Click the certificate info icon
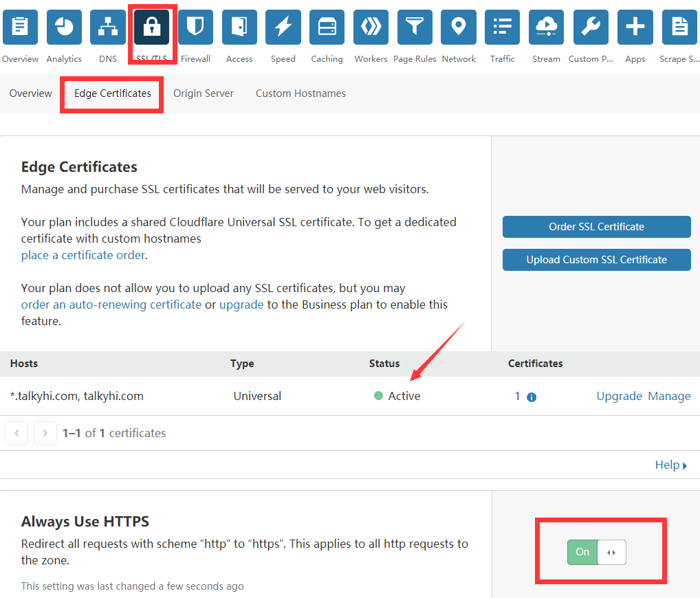 pyautogui.click(x=532, y=397)
